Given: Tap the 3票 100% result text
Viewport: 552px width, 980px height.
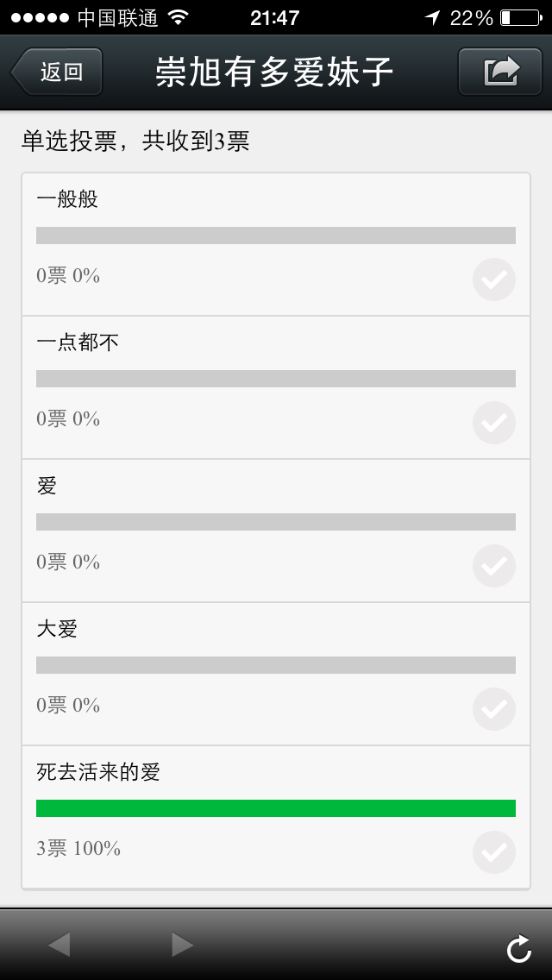Looking at the screenshot, I should pos(78,849).
